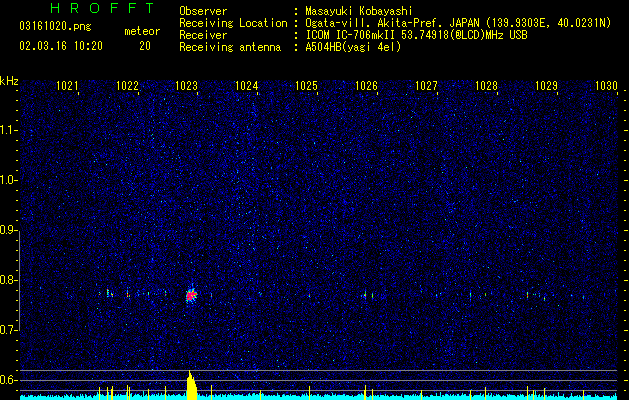629x400 pixels.
Task: Click the 1.0 kHz frequency label
Action: (x=8, y=180)
